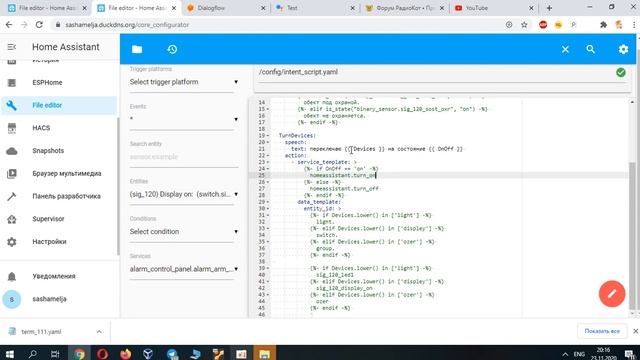Click Показать все downloads button
Screen dimensions: 640x360
pos(602,331)
